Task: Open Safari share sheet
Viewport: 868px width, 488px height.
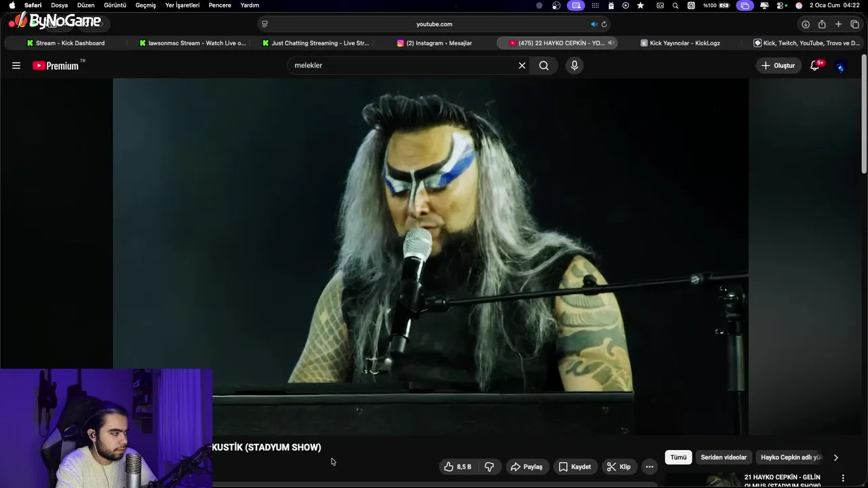Action: [822, 24]
